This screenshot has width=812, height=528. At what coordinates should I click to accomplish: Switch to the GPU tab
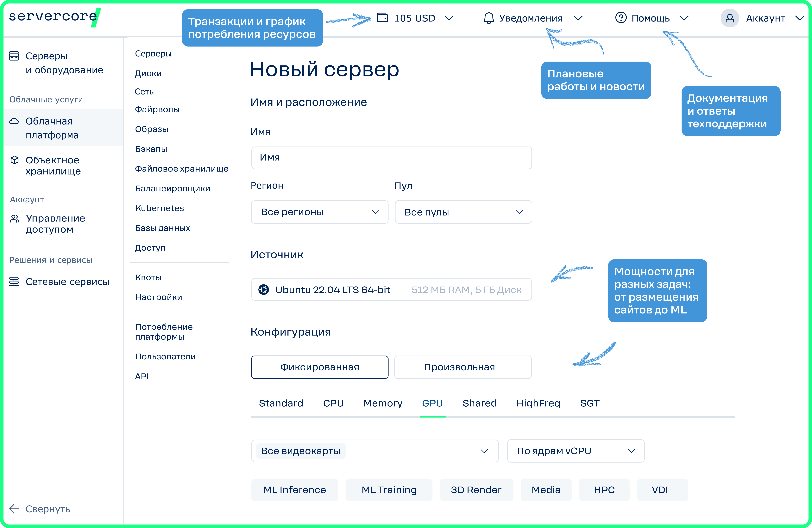pyautogui.click(x=432, y=403)
